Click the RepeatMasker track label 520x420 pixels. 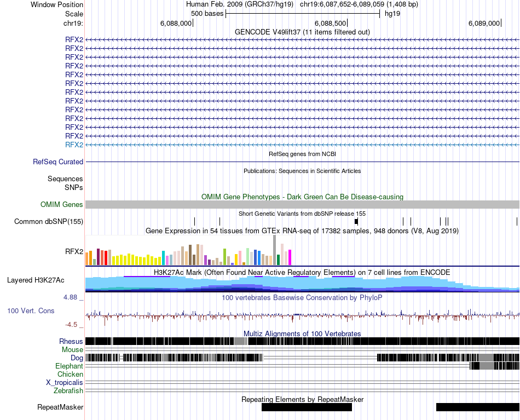(60, 407)
